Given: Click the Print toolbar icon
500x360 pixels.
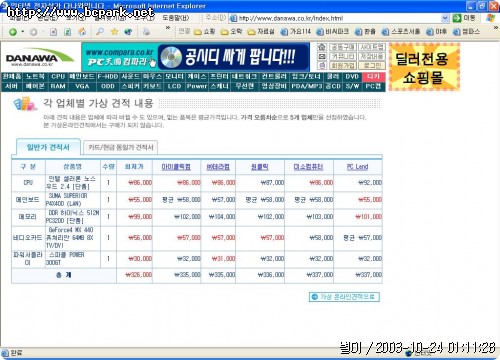Looking at the screenshot, I should click(146, 32).
